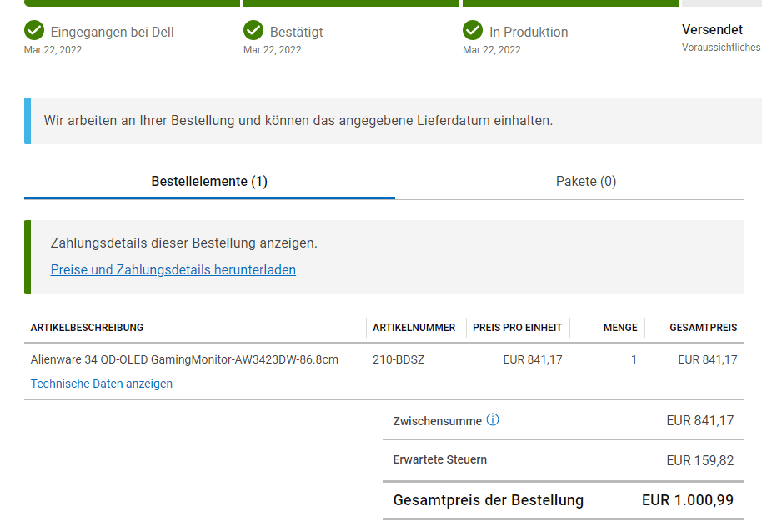Click the green checkmark beside In Produktion

click(473, 30)
